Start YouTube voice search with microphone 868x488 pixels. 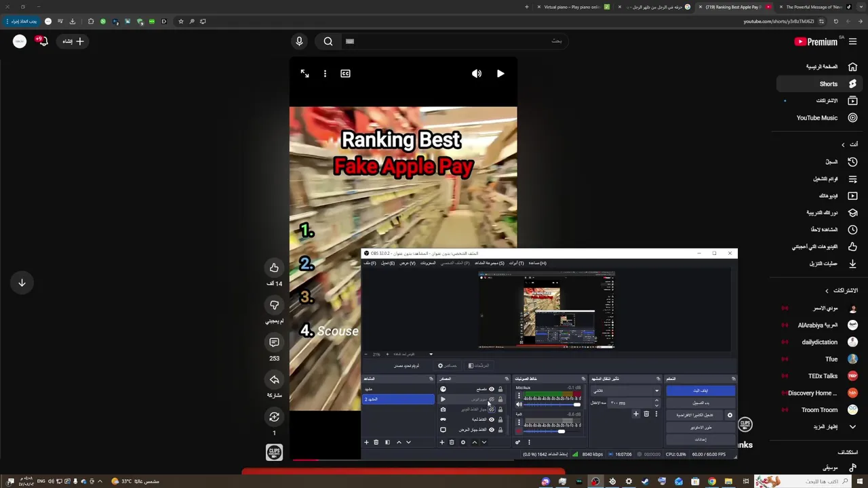(299, 41)
